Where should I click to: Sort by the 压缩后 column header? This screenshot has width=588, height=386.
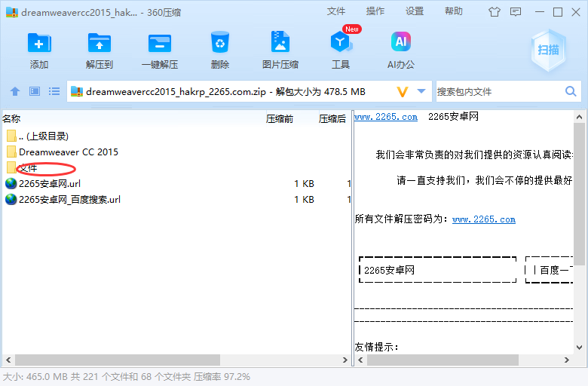[334, 119]
